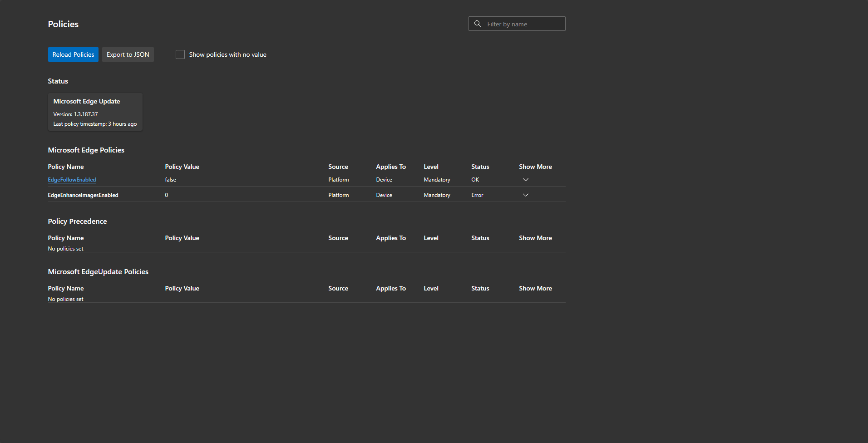This screenshot has width=868, height=443.
Task: Click the EdgeEnhanceImagesEnabled policy name
Action: (x=83, y=195)
